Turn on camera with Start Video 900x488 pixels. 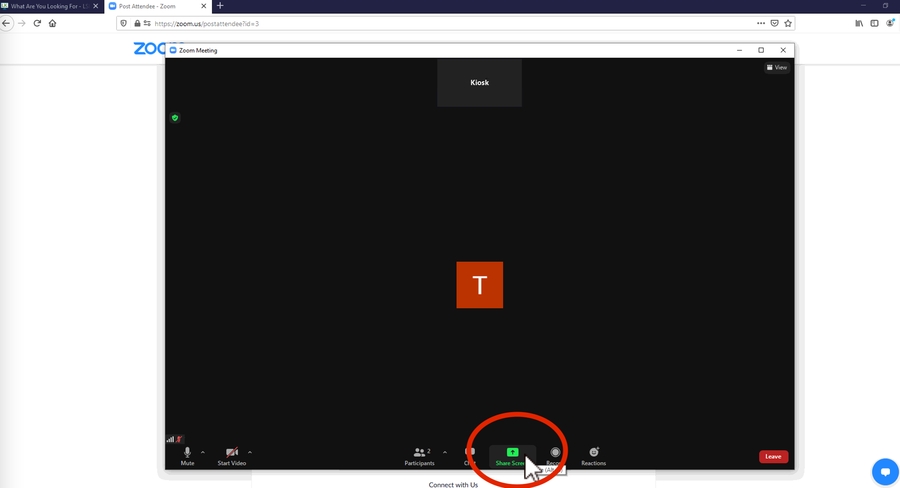coord(232,455)
